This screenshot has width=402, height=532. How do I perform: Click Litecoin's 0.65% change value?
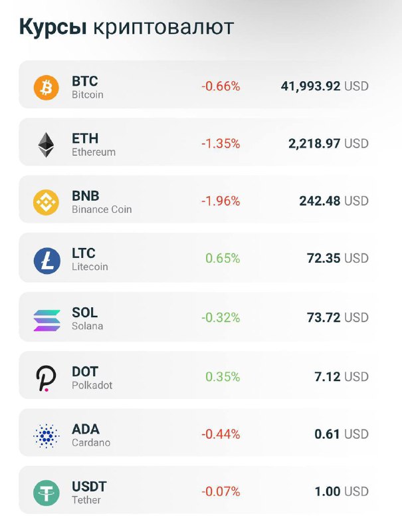[x=223, y=258]
